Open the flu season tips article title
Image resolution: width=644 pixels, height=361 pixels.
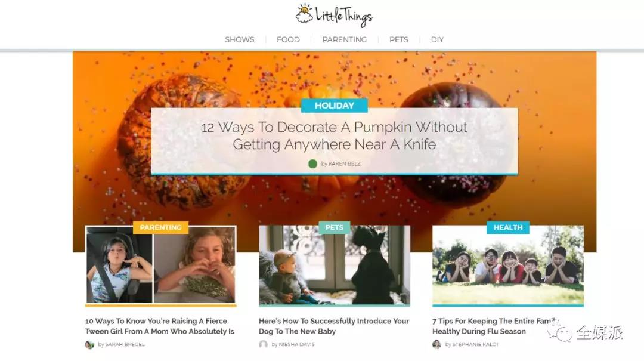coord(496,326)
